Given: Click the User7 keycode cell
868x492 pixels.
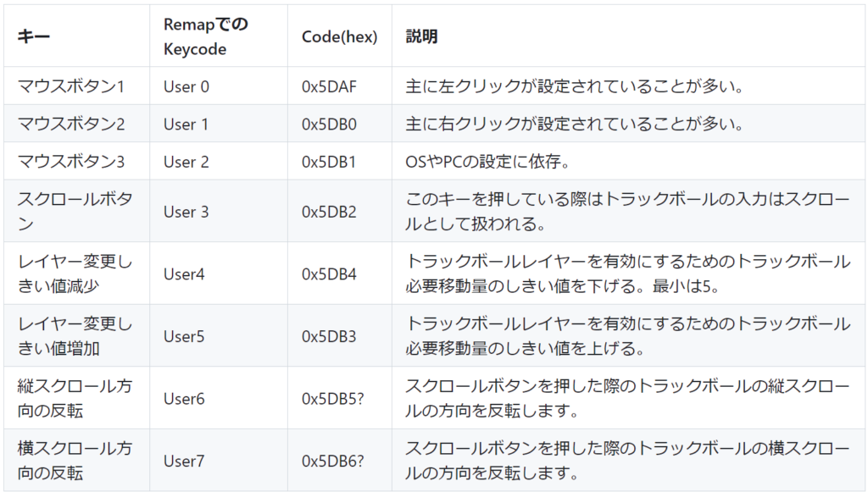Looking at the screenshot, I should point(185,462).
